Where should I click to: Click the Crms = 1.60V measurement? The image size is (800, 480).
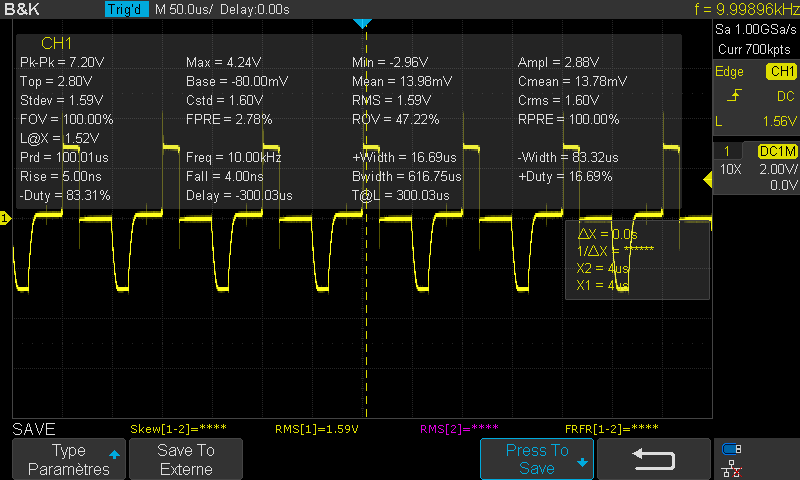pyautogui.click(x=558, y=100)
